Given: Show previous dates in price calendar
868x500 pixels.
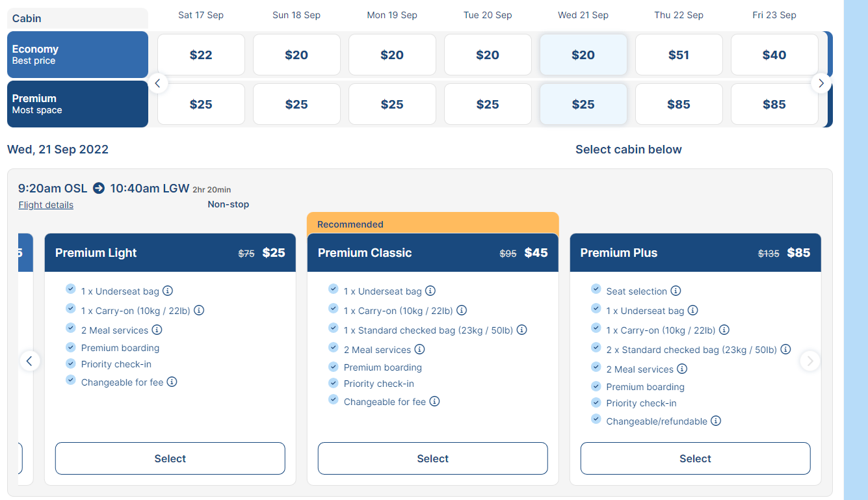Looking at the screenshot, I should [x=157, y=83].
